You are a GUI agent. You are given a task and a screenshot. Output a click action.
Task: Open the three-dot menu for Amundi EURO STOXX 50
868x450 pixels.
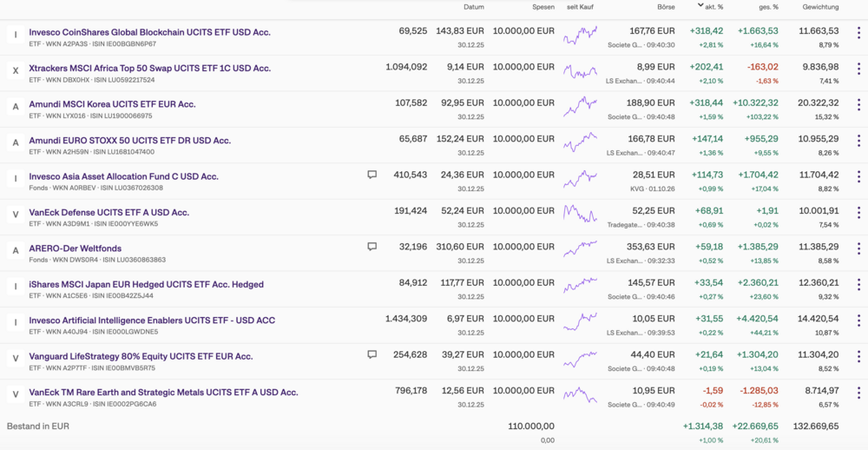(x=858, y=141)
